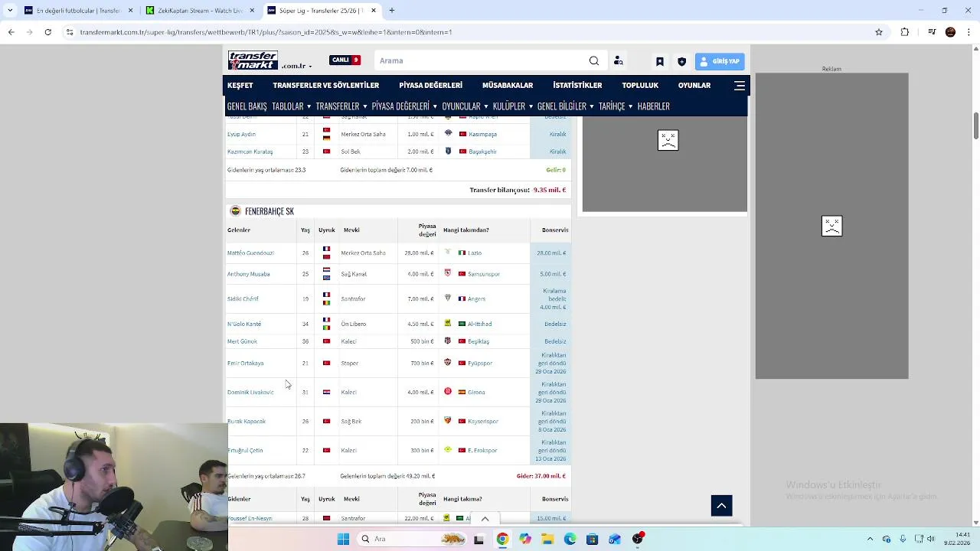
Task: Open Dominik Livakovic player link
Action: point(250,392)
